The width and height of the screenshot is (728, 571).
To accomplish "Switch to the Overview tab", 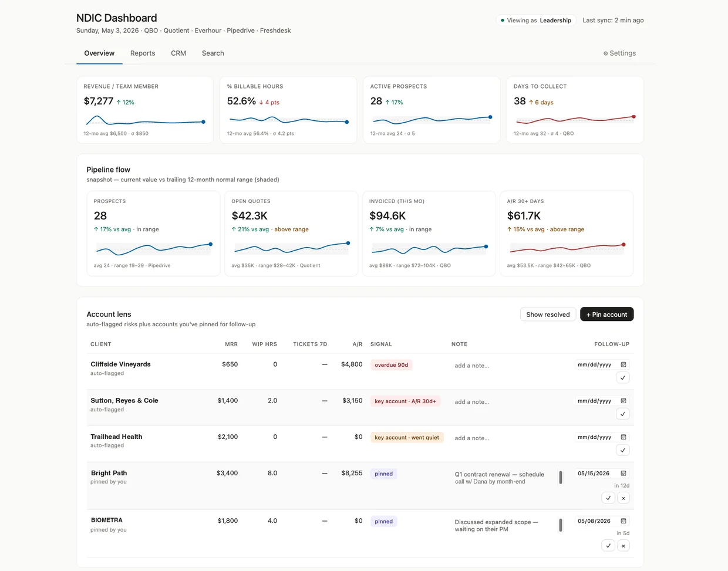I will click(99, 53).
